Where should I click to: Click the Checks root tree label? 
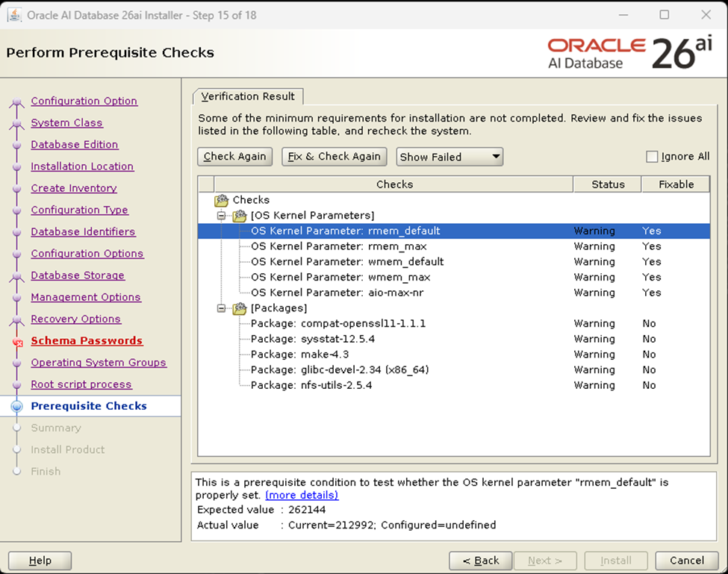(251, 200)
